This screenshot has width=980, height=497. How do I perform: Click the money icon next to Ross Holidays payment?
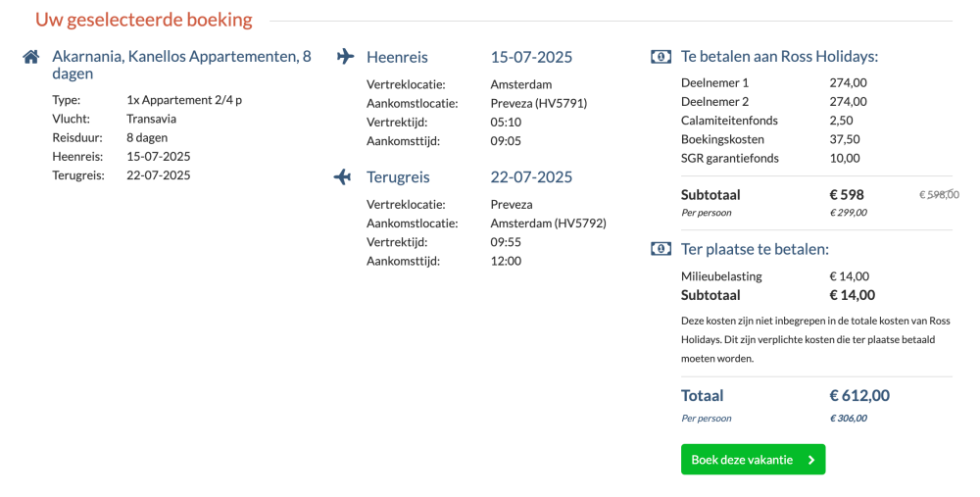(661, 57)
